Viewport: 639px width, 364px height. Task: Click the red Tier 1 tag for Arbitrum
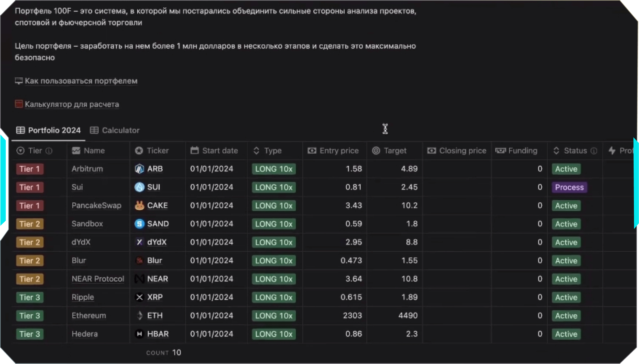[x=30, y=169]
